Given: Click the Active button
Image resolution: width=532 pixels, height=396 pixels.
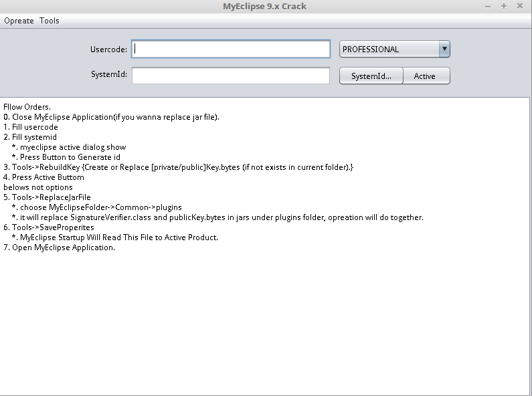Looking at the screenshot, I should 426,76.
